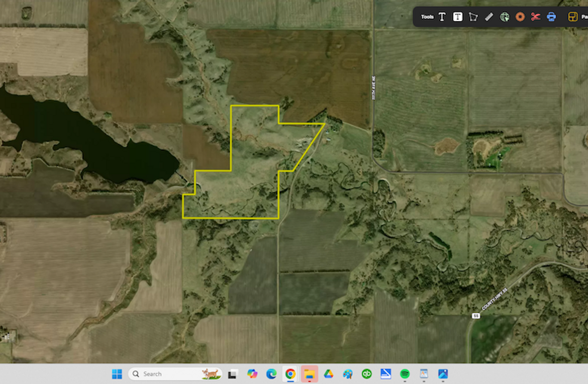Click the globe with cursor tool
This screenshot has height=384, width=588.
504,17
